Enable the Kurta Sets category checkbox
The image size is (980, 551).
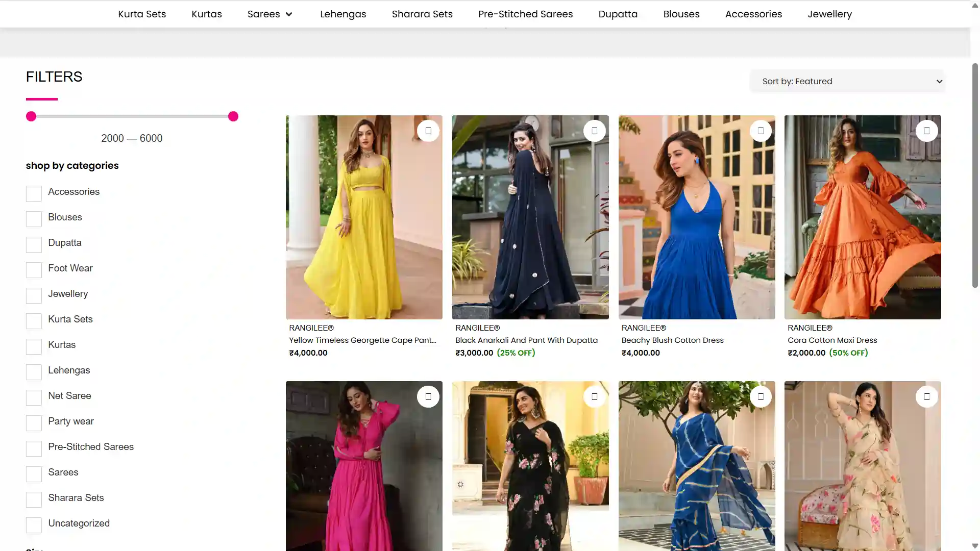pyautogui.click(x=34, y=321)
